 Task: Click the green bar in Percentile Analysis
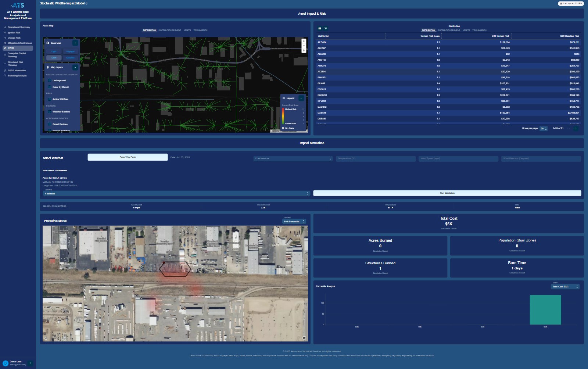coord(545,310)
